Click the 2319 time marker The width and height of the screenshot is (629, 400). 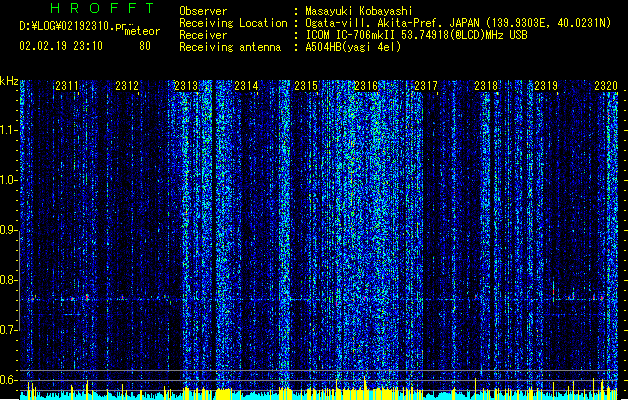[x=546, y=86]
